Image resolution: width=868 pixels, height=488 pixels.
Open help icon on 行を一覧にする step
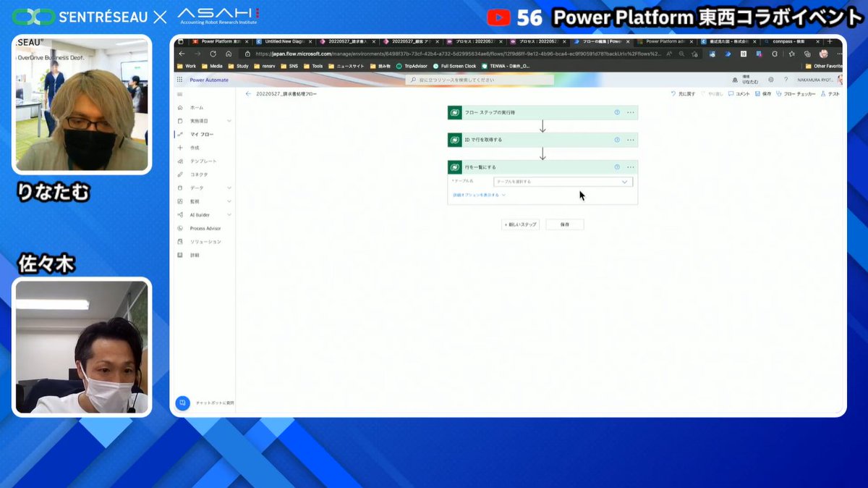tap(617, 167)
